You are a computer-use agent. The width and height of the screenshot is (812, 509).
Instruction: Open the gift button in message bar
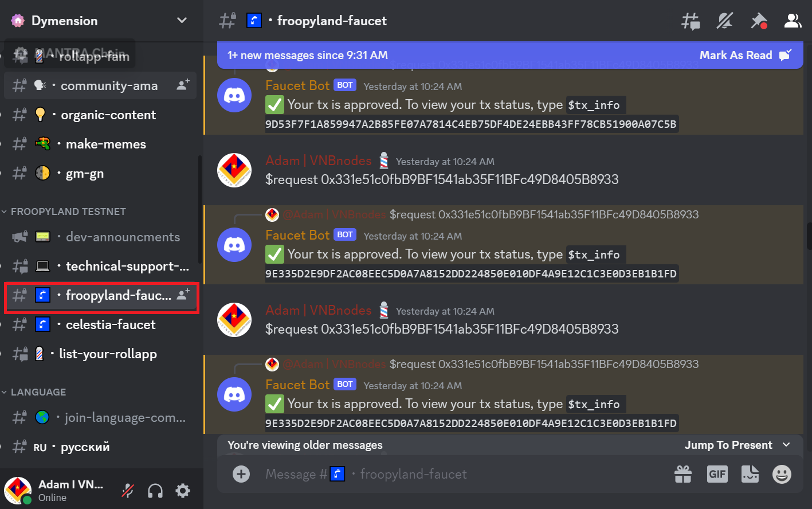point(683,474)
